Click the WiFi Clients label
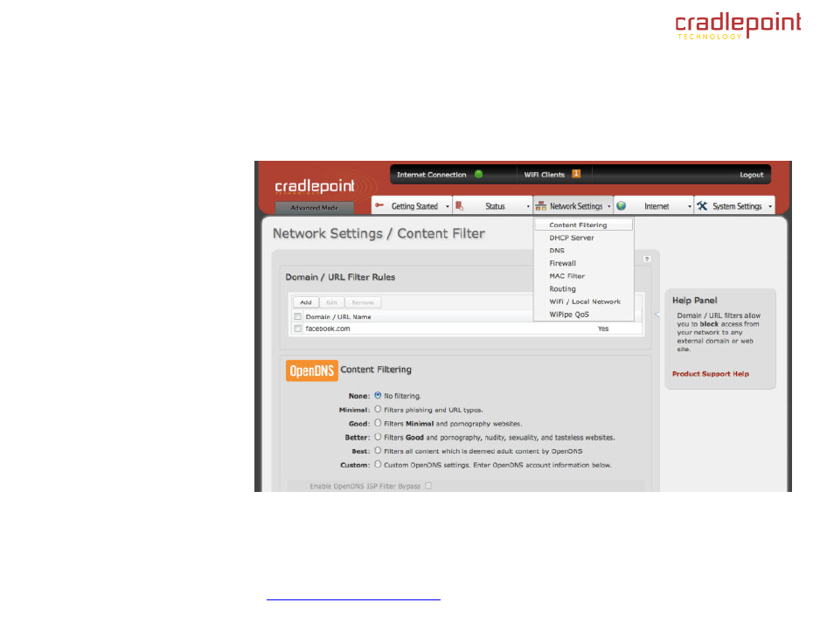834x644 pixels. (544, 175)
